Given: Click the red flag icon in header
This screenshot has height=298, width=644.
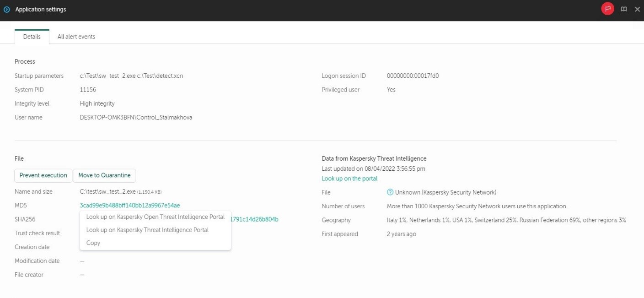Looking at the screenshot, I should (607, 9).
